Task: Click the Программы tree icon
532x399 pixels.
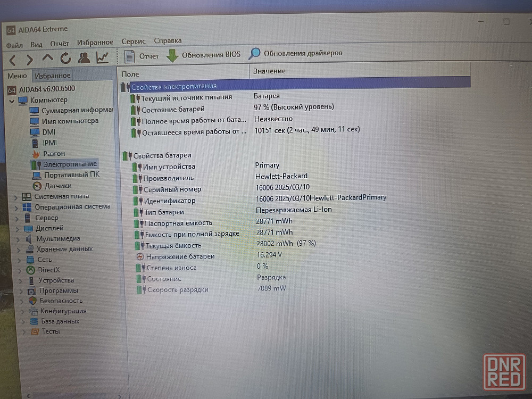Action: click(32, 291)
